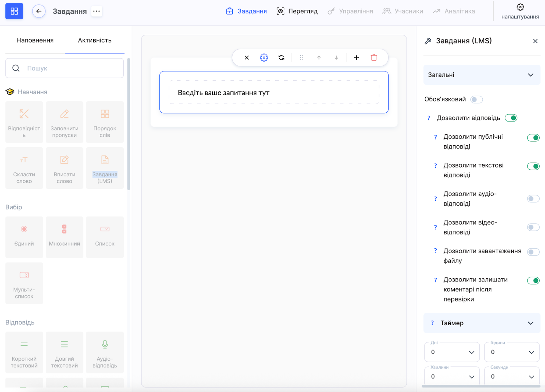Click the grid menu icon top left

pyautogui.click(x=14, y=11)
